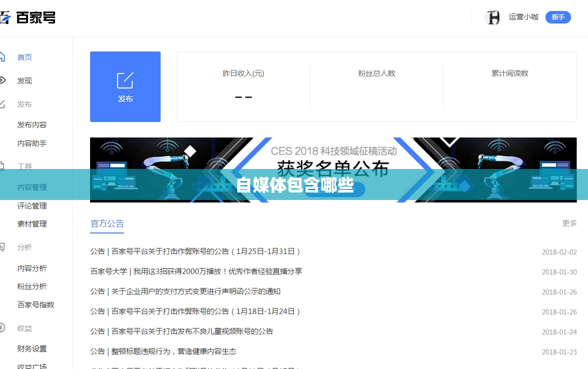Click the date 2018-01-23
588x369 pixels.
(559, 352)
